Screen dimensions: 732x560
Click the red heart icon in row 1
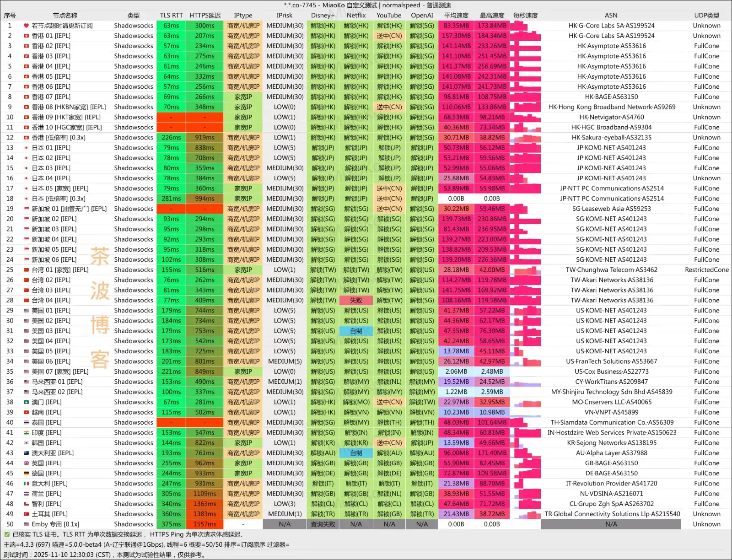click(26, 26)
